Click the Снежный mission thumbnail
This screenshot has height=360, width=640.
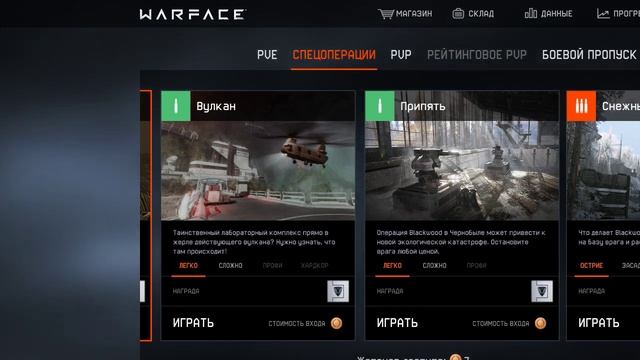[x=603, y=171]
